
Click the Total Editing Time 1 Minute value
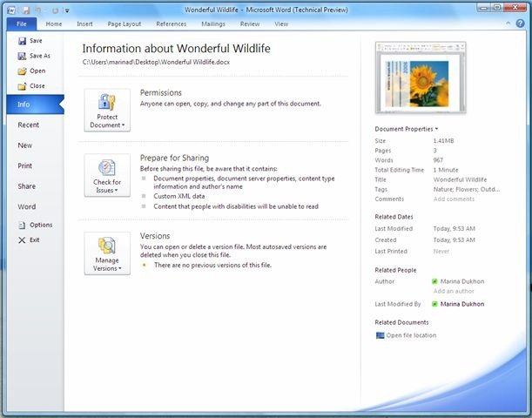point(446,170)
